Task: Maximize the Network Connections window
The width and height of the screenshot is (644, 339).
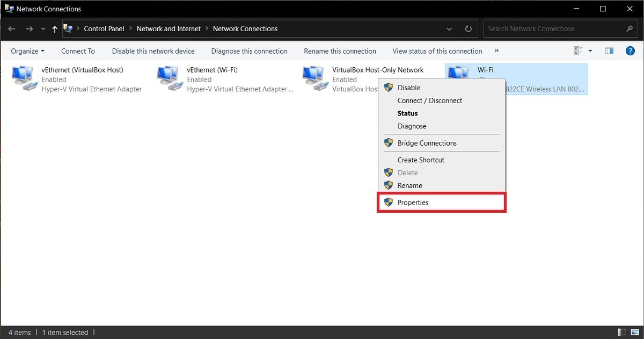Action: (603, 9)
